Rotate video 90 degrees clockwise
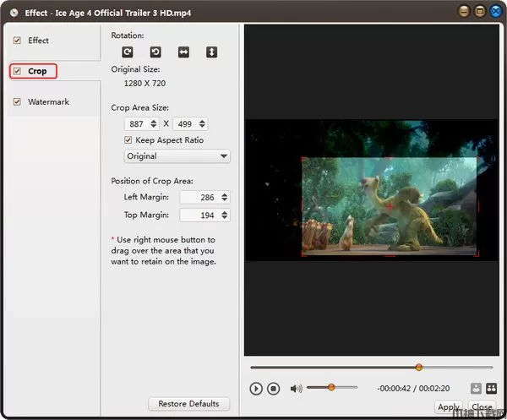507x420 pixels. (128, 52)
